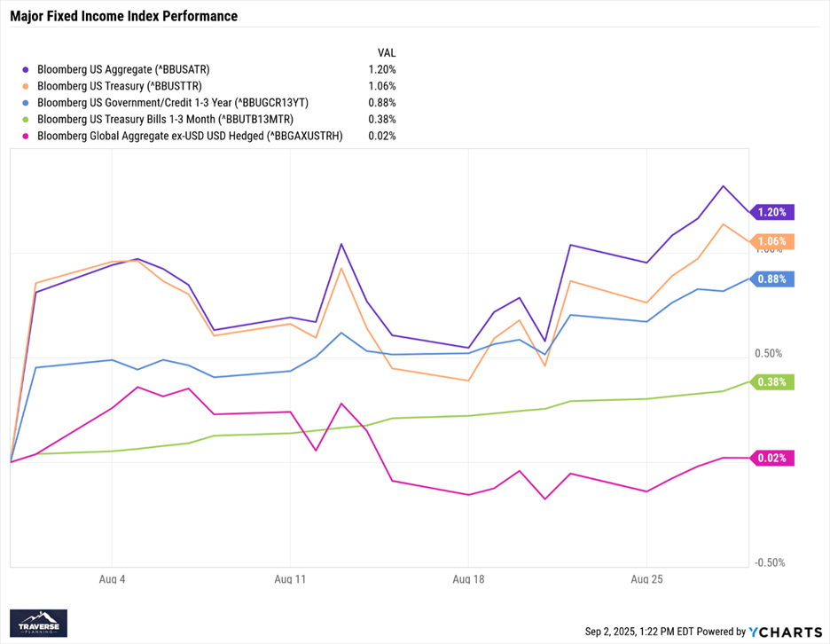
Task: Click the green Treasury Bills 1-3 Month legend dot
Action: [26, 119]
